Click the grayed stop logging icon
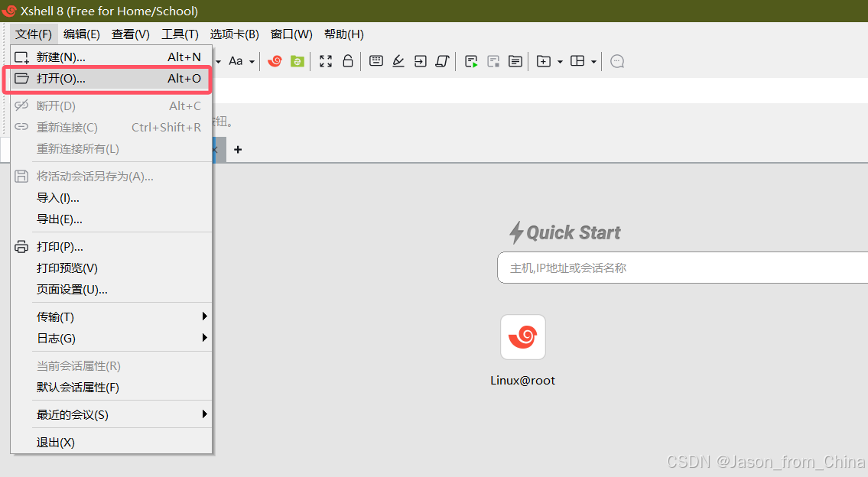This screenshot has height=477, width=868. pyautogui.click(x=493, y=61)
